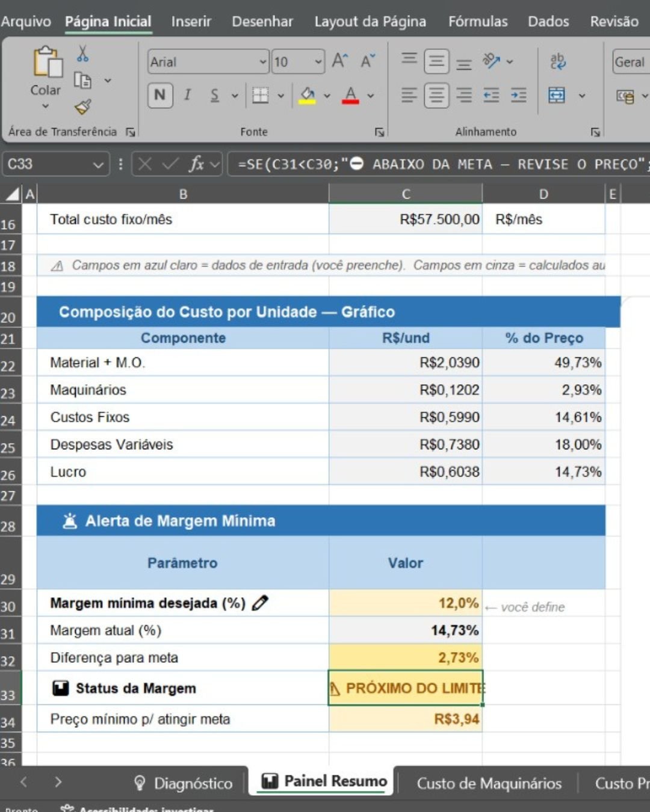650x812 pixels.
Task: Expand the Name Box dropdown
Action: 98,164
